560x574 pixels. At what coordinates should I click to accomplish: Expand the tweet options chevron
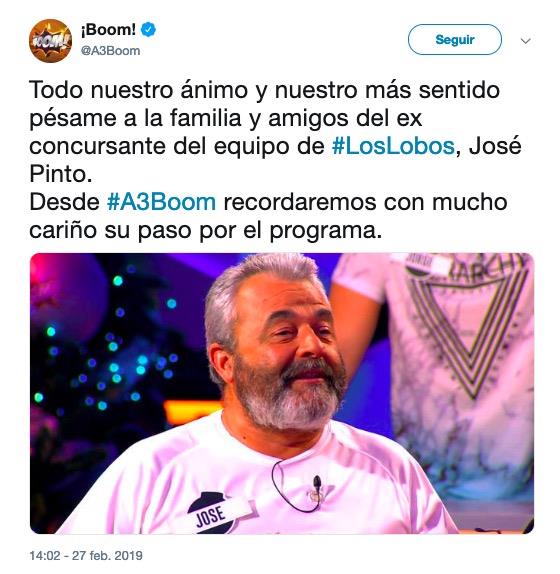526,41
